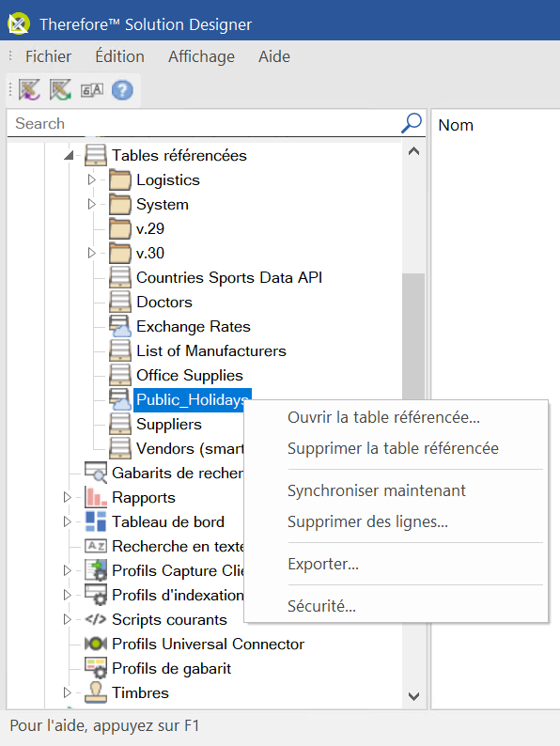
Task: Open the Fichier menu
Action: 48,56
